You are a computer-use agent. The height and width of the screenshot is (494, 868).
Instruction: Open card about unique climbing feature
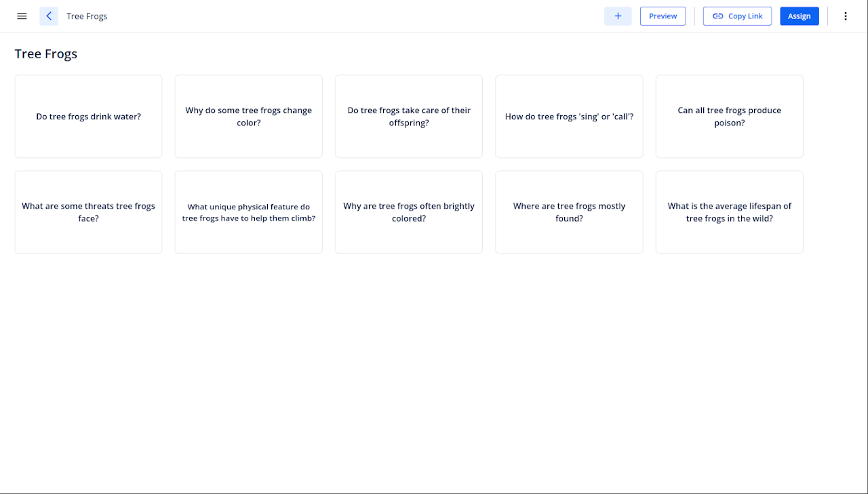point(249,212)
